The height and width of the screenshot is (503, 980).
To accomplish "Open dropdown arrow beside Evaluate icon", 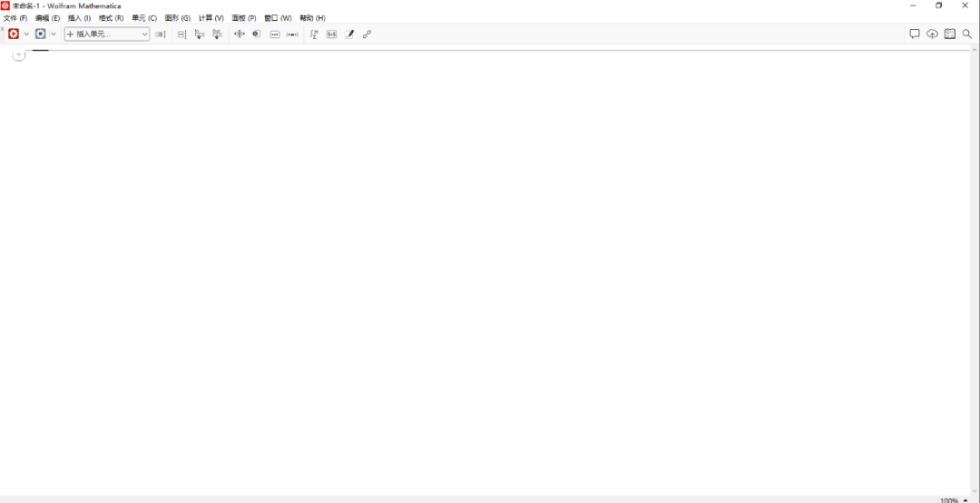I will point(26,34).
